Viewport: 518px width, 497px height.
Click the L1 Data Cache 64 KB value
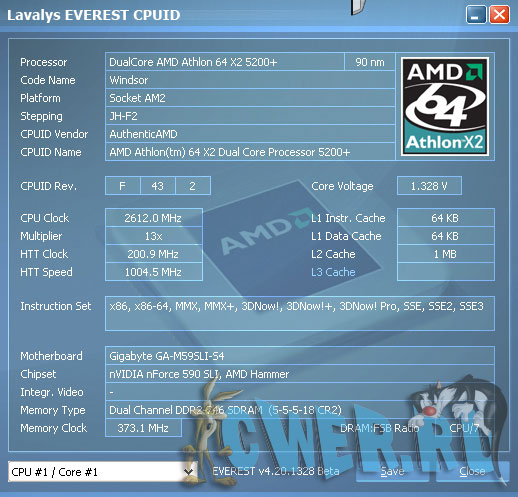[446, 236]
